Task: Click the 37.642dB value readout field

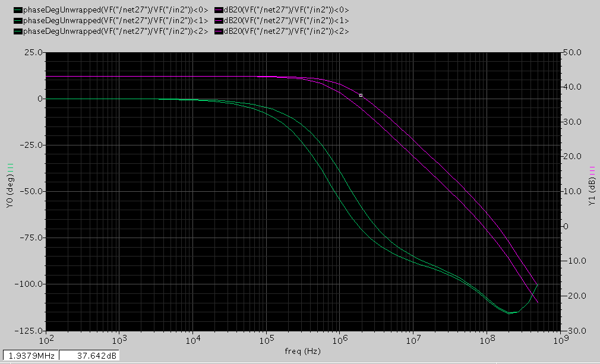Action: click(90, 356)
